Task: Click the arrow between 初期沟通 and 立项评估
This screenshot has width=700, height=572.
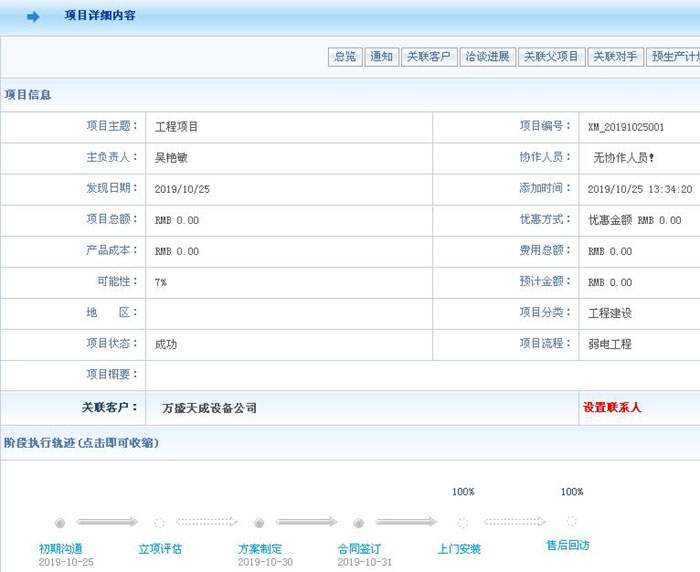Action: [108, 522]
